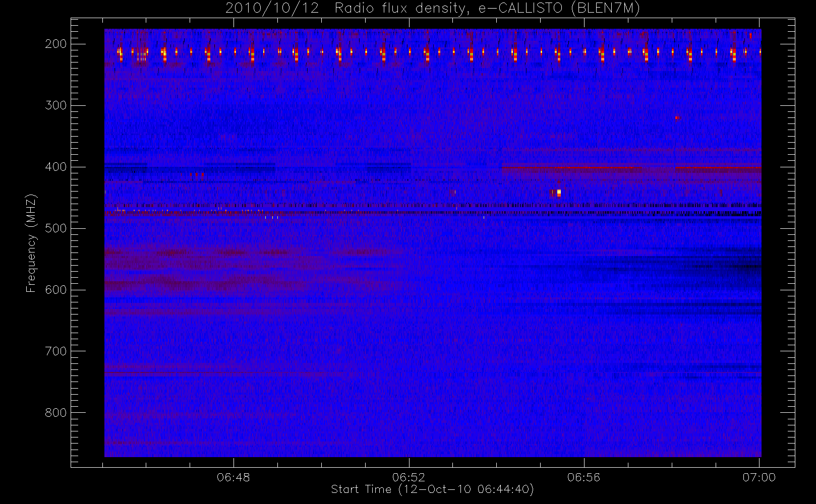Click the time tick label 06:48
This screenshot has height=504, width=816.
(x=234, y=477)
